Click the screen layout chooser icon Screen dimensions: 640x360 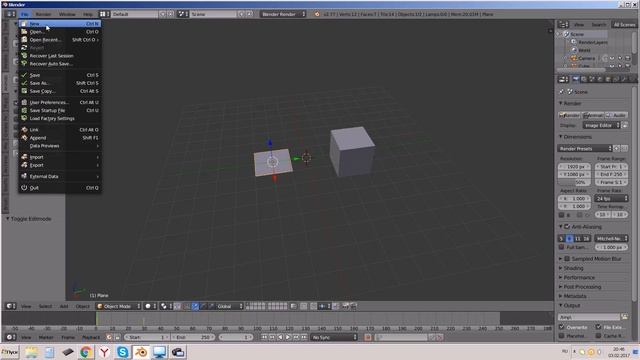point(104,14)
